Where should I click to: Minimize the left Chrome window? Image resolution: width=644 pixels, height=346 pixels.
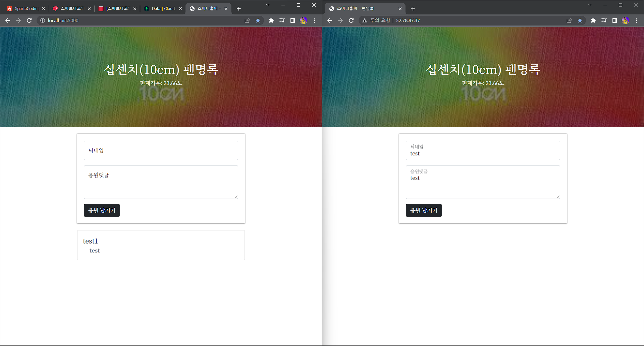click(x=283, y=5)
